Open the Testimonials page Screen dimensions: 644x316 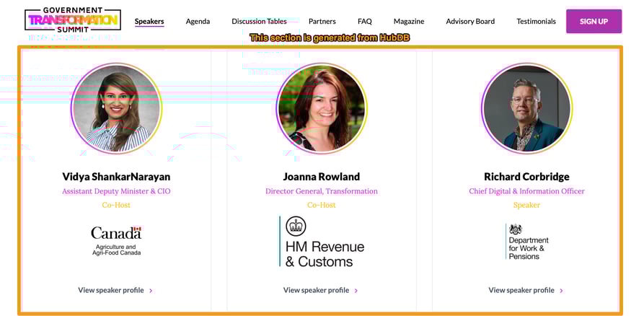(536, 21)
